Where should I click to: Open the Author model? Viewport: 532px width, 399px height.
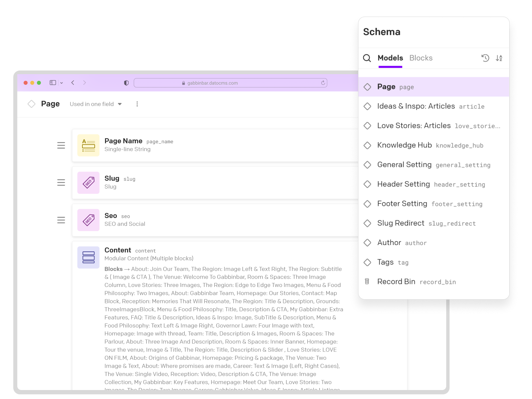pos(434,243)
